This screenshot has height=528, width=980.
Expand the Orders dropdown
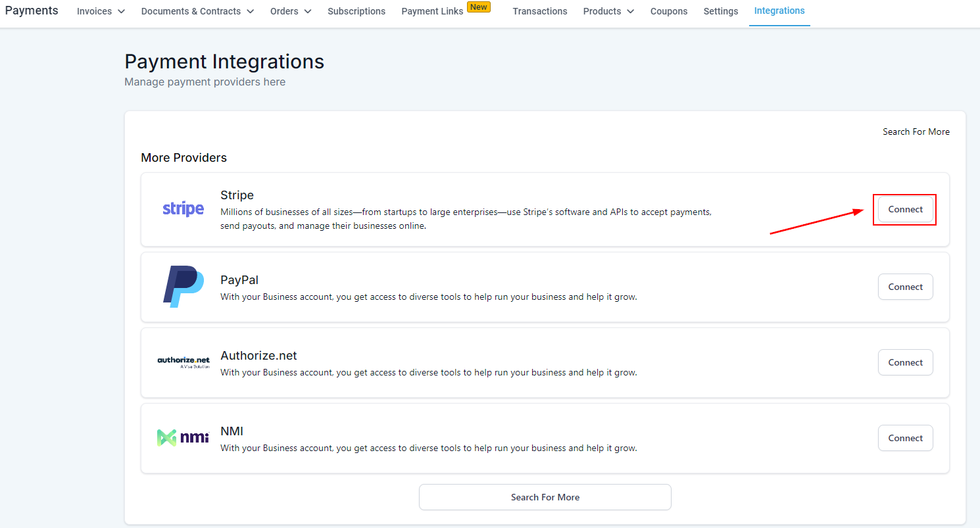coord(291,11)
